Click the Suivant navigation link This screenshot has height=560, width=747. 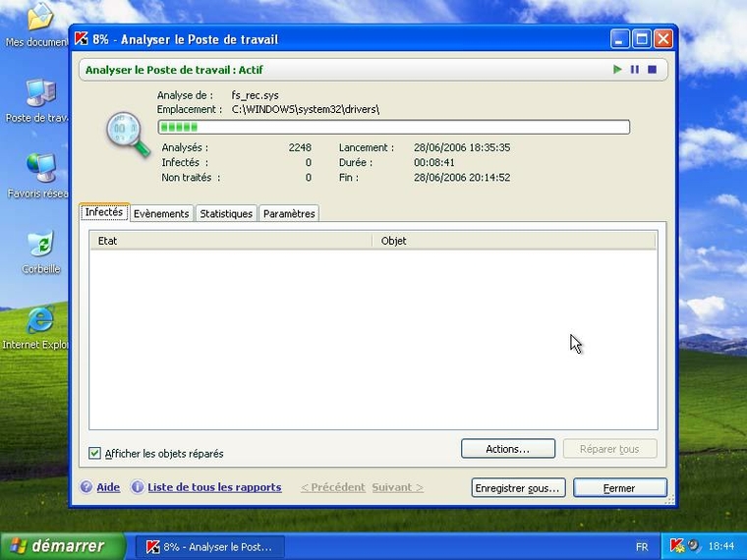(397, 487)
